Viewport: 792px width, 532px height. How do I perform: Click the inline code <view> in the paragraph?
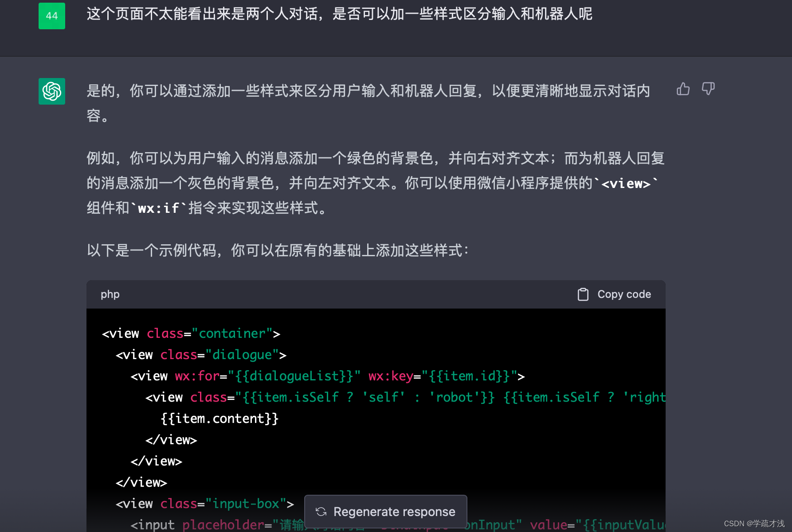(x=626, y=183)
